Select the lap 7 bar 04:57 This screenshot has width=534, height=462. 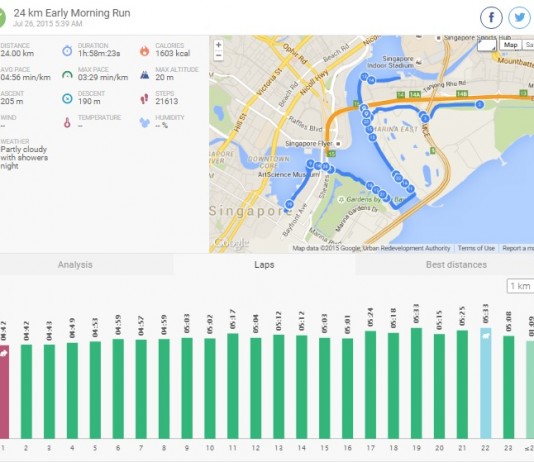pyautogui.click(x=141, y=389)
